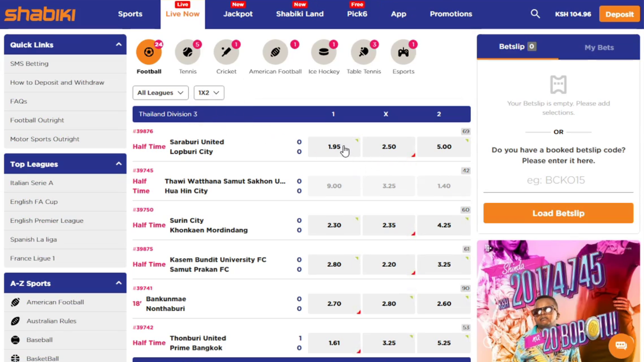Select the Cricket sport icon

coord(226,52)
